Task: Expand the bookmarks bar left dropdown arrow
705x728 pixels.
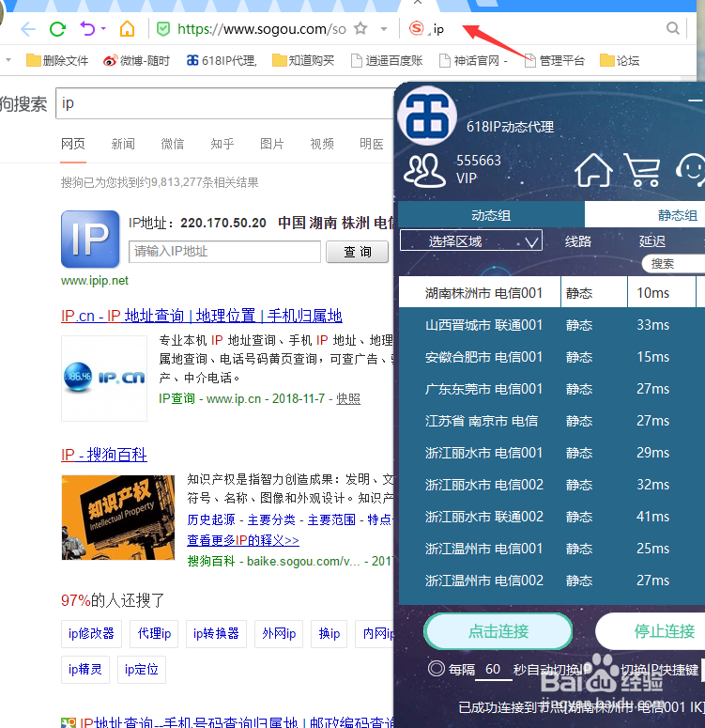Action: point(8,60)
